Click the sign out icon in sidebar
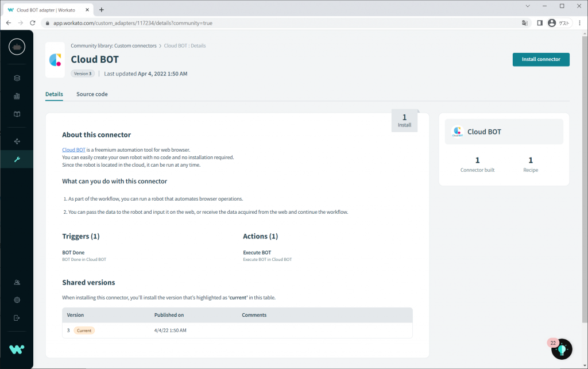The image size is (588, 369). pyautogui.click(x=17, y=318)
